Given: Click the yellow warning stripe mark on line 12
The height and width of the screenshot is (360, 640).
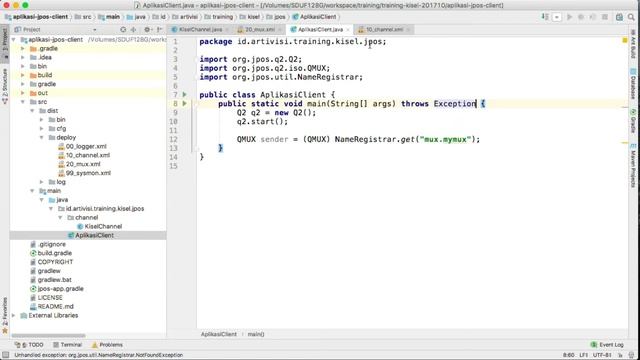Looking at the screenshot, I should pos(624,143).
